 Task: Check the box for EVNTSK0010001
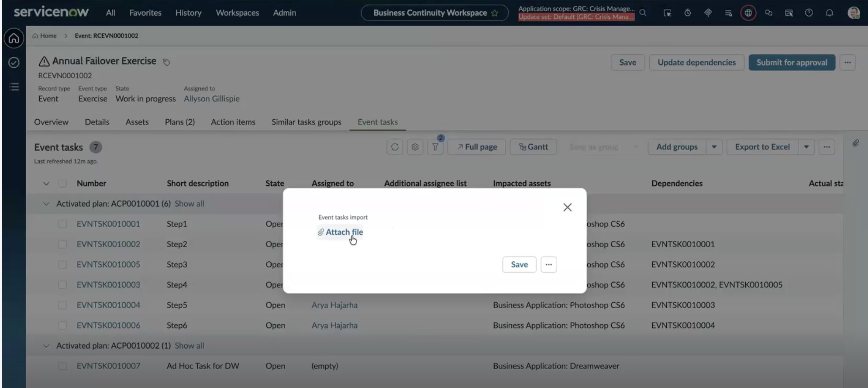point(62,224)
